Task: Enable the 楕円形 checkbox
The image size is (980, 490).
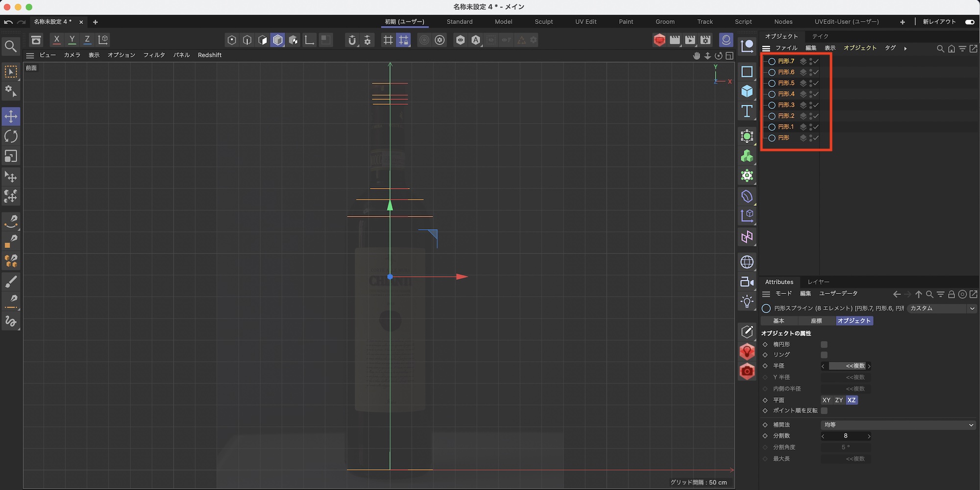Action: [824, 344]
